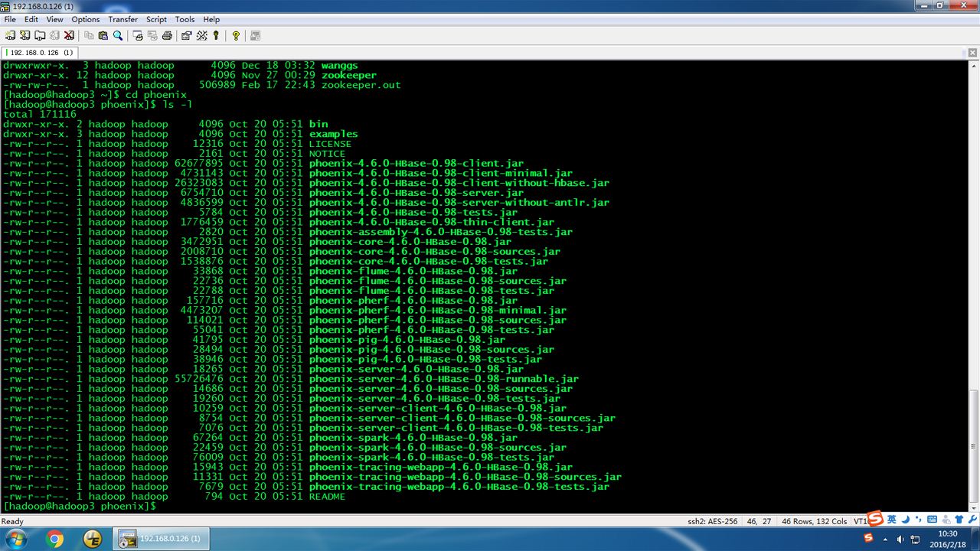Image resolution: width=980 pixels, height=551 pixels.
Task: Open the View menu
Action: click(55, 19)
